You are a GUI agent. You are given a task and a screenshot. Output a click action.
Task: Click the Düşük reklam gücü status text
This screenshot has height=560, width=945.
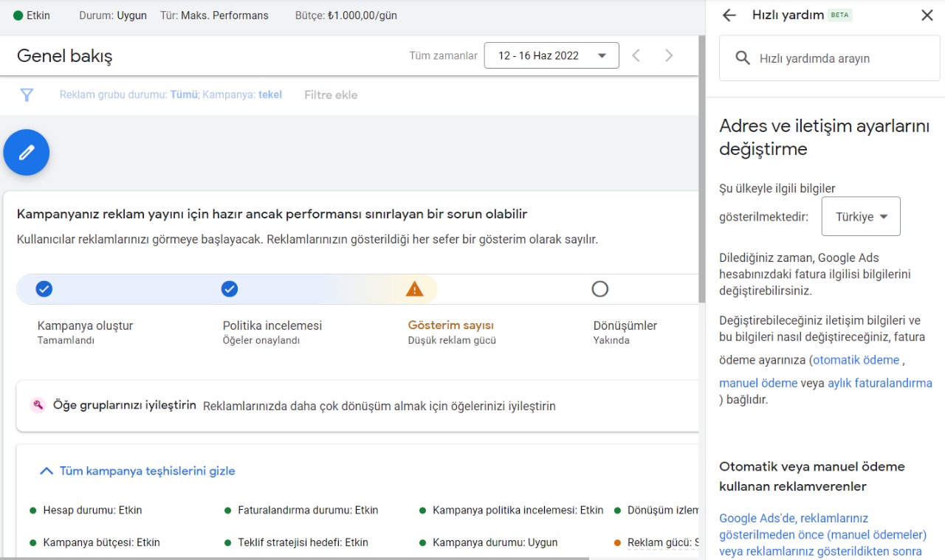(x=452, y=340)
